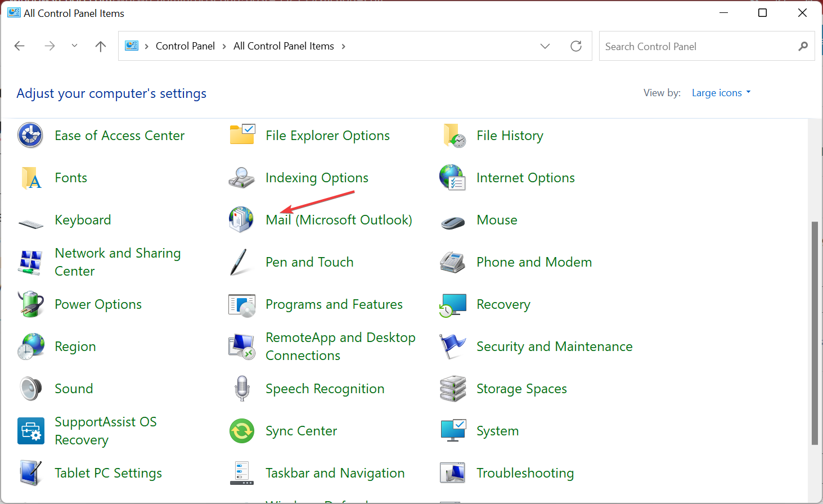Image resolution: width=823 pixels, height=504 pixels.
Task: Open the Fonts folder icon
Action: click(30, 178)
